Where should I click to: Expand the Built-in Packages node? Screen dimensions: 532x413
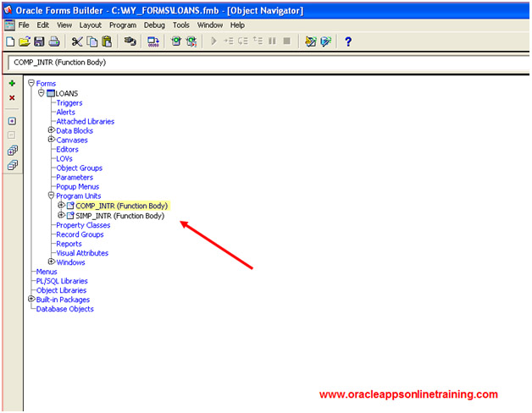(x=31, y=299)
